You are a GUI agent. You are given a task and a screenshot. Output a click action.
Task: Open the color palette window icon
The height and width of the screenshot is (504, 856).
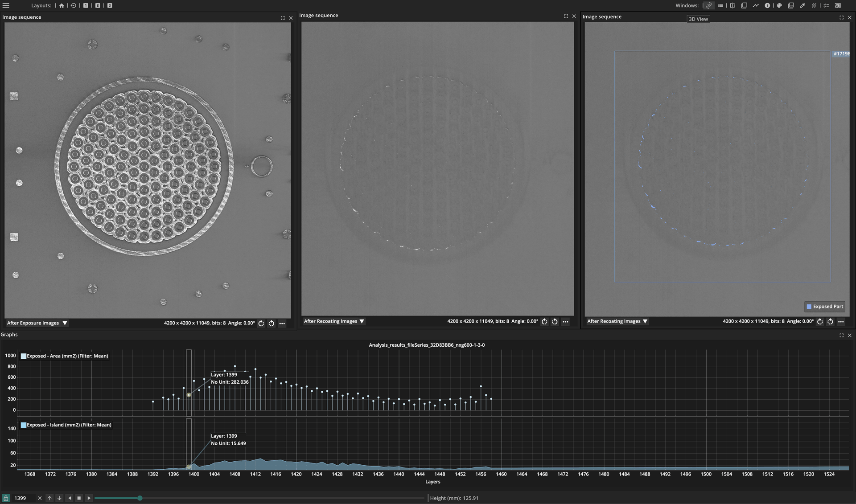pyautogui.click(x=779, y=5)
